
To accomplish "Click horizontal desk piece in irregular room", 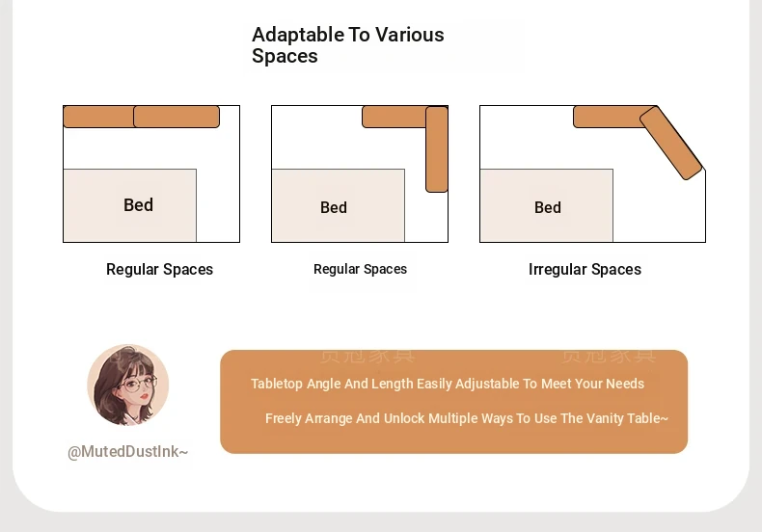I will 610,117.
